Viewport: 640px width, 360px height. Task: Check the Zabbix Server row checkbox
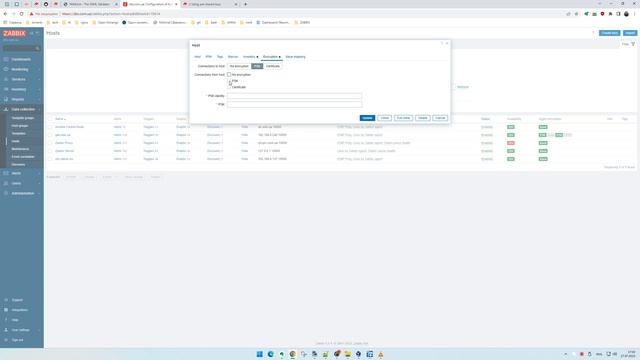coord(50,151)
